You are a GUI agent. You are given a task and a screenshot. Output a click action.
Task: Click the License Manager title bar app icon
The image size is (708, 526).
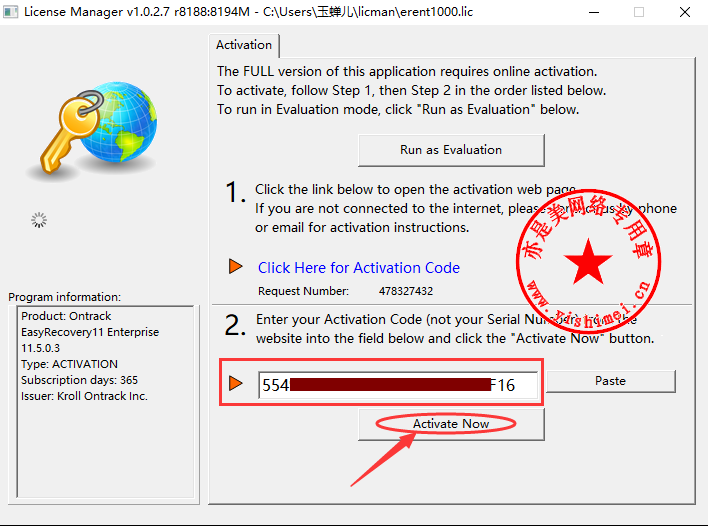tap(10, 12)
